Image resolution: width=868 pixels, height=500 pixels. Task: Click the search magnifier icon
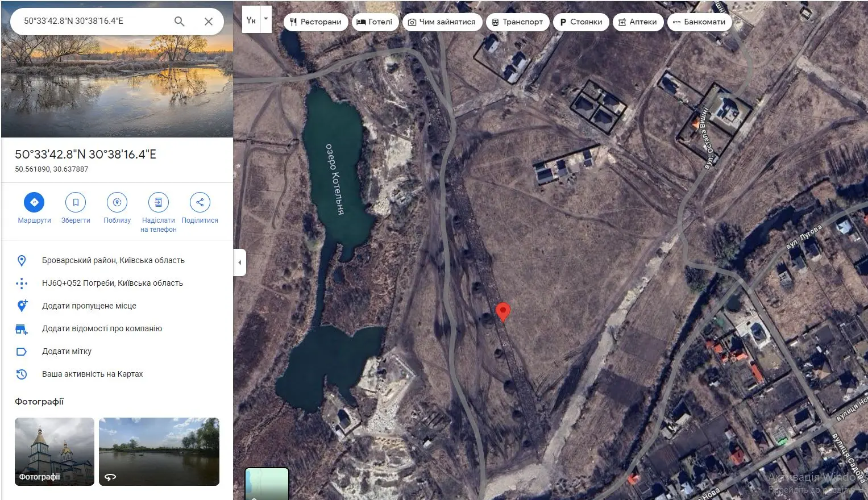(179, 22)
